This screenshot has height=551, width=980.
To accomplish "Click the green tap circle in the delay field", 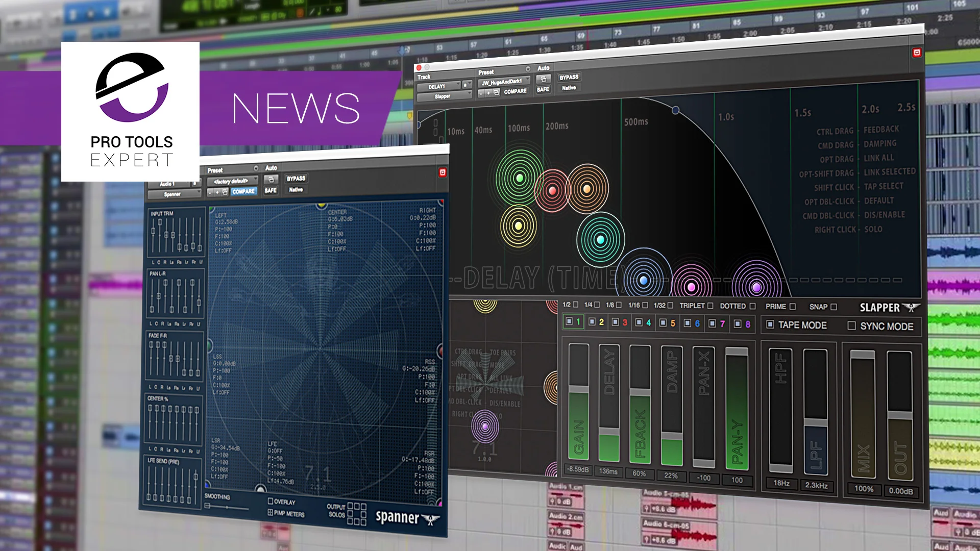I will [x=519, y=178].
